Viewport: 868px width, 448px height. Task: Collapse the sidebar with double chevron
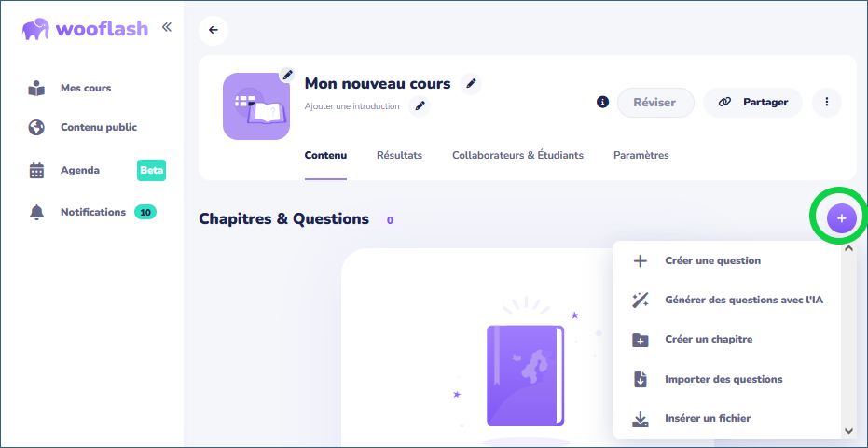click(x=167, y=27)
